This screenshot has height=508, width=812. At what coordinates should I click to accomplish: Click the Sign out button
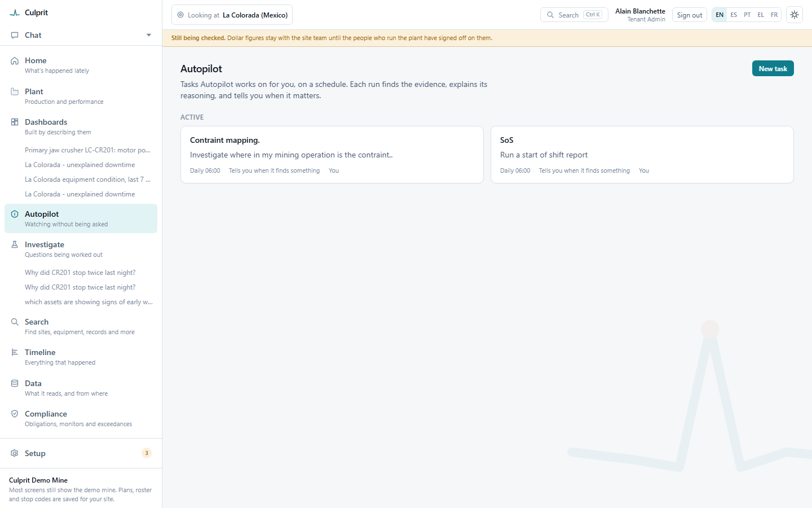pyautogui.click(x=690, y=15)
